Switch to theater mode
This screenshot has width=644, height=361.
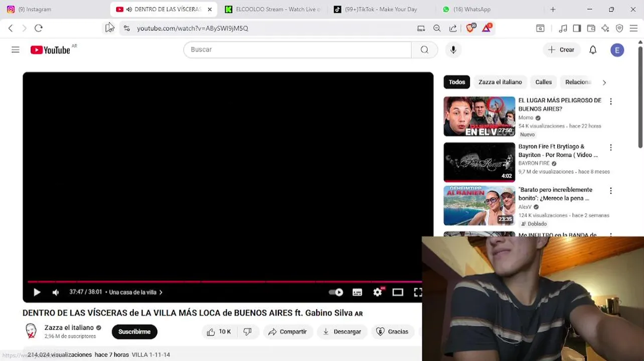(x=398, y=292)
